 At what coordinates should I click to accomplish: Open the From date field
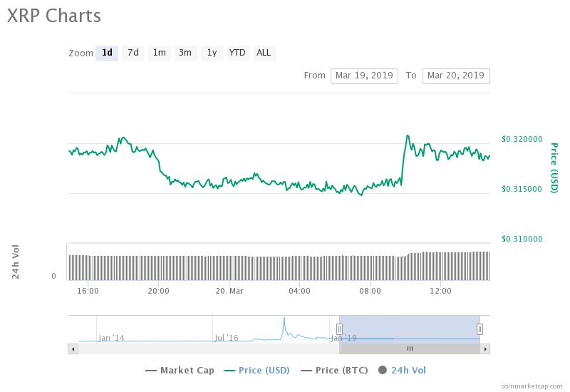[364, 76]
